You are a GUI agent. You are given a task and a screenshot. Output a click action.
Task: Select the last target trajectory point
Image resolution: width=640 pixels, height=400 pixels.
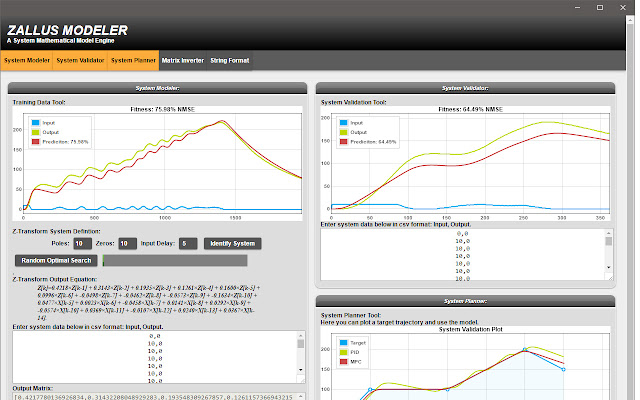(564, 369)
